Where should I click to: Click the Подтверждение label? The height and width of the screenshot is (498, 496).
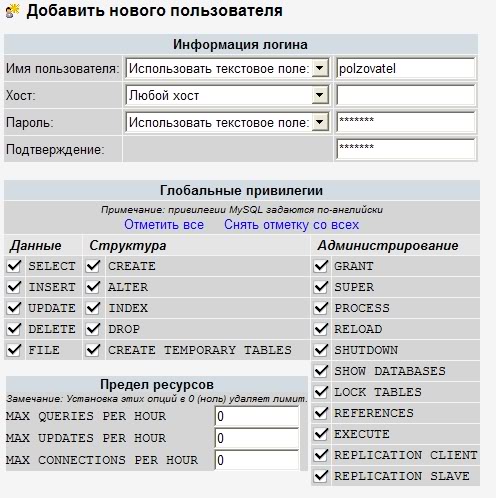(x=55, y=149)
